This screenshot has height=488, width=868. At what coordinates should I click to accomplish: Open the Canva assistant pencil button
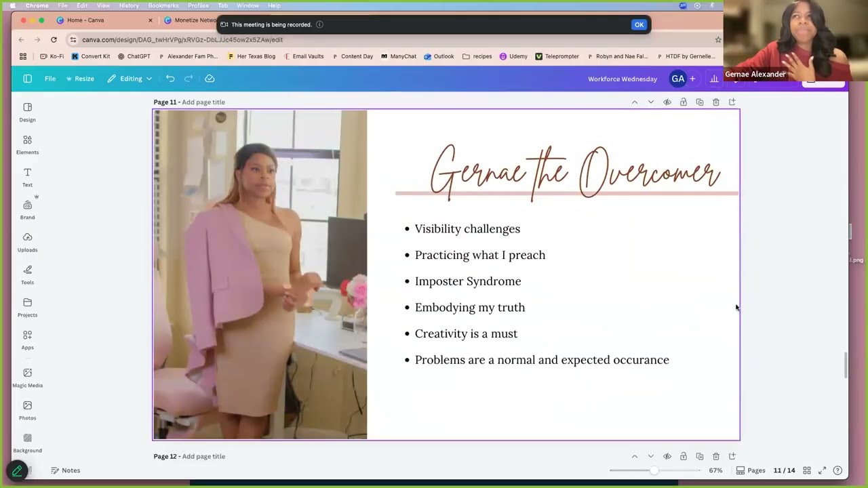(17, 470)
